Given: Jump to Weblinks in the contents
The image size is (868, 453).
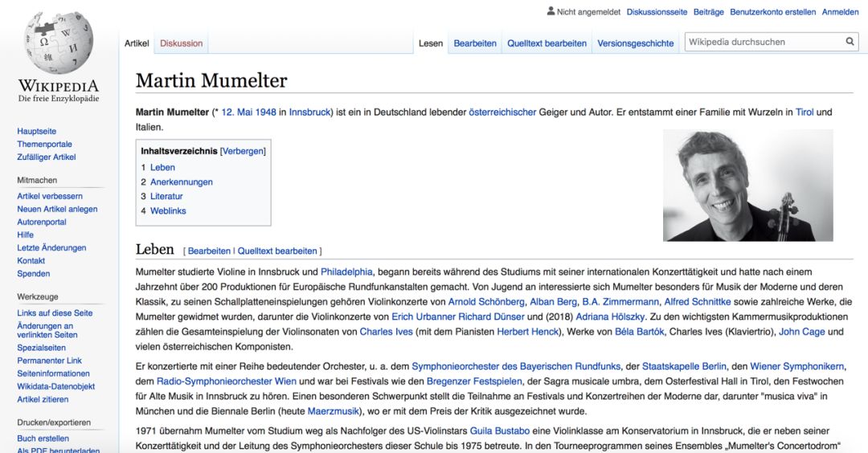Looking at the screenshot, I should tap(168, 210).
